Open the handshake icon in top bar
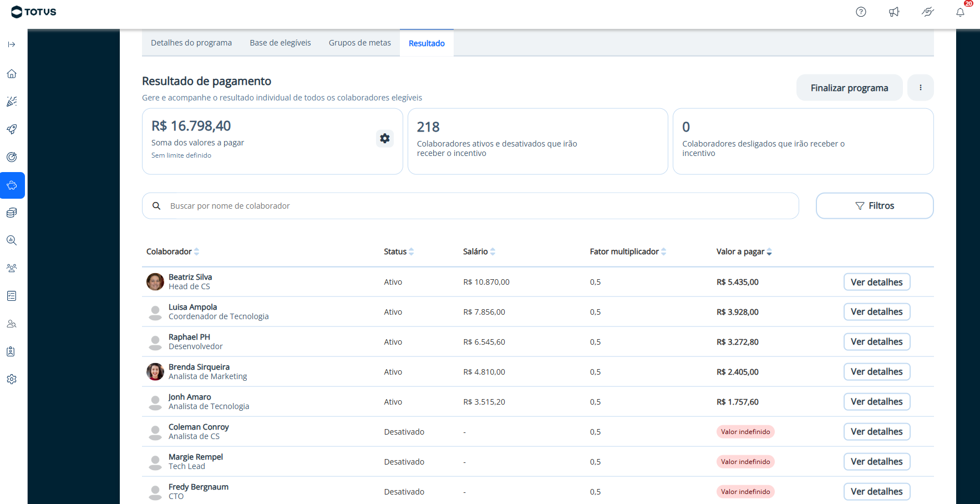980x504 pixels. [927, 12]
